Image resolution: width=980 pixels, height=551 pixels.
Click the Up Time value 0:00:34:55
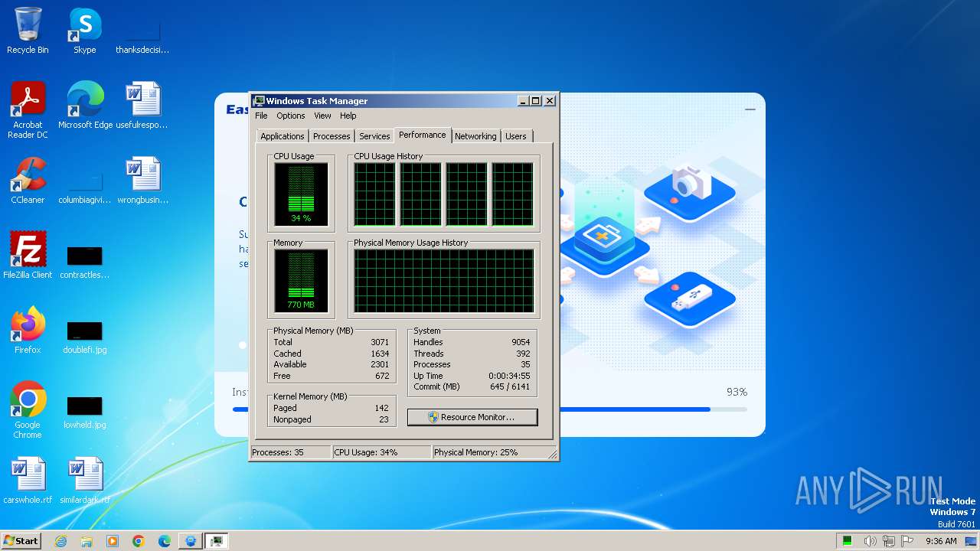(x=509, y=376)
